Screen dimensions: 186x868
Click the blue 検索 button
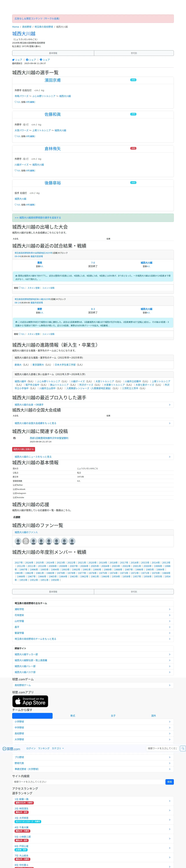[169, 782]
